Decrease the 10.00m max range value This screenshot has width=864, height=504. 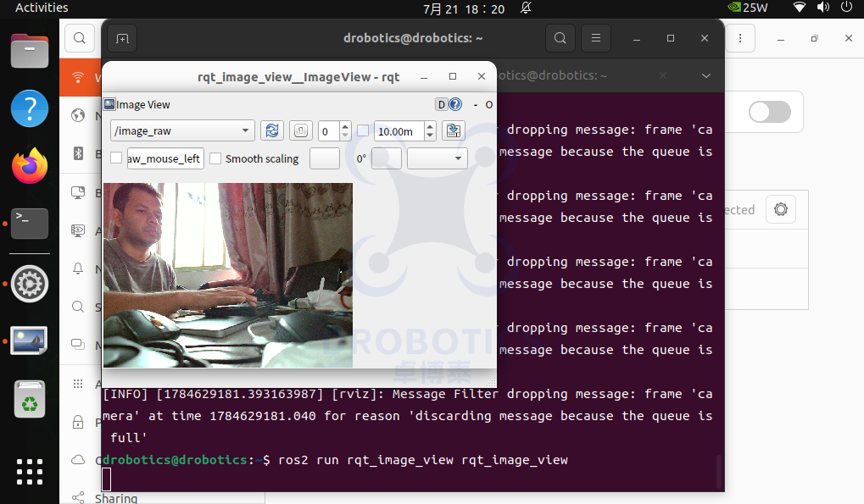tap(431, 136)
